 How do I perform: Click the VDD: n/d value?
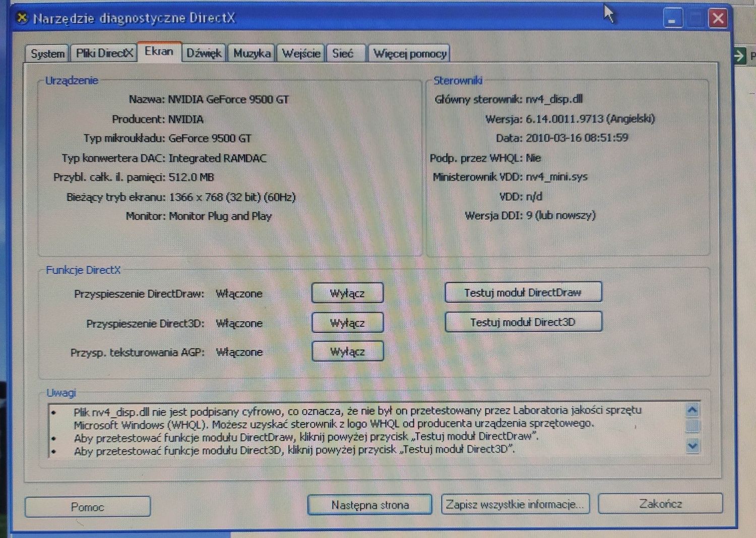coord(534,197)
